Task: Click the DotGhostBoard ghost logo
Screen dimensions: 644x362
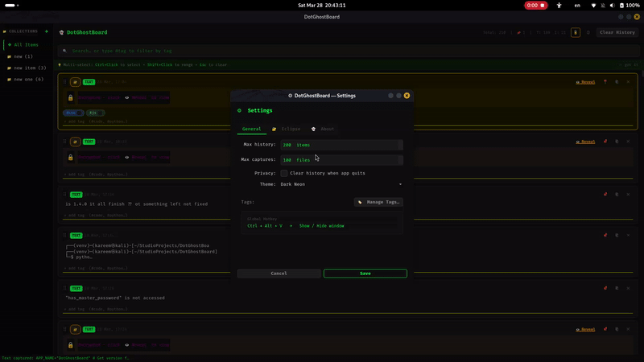Action: [62, 32]
